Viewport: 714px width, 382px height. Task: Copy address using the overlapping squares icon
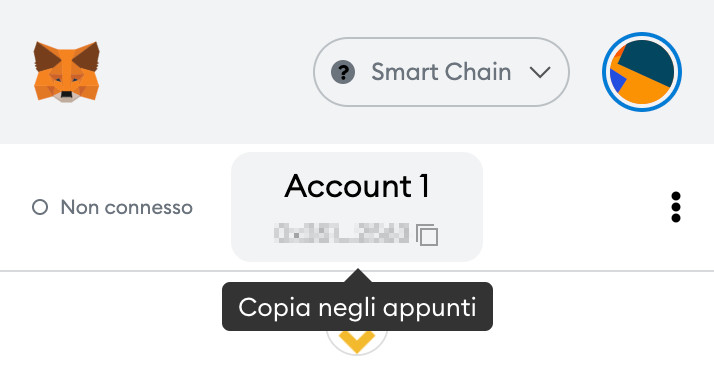(x=427, y=235)
